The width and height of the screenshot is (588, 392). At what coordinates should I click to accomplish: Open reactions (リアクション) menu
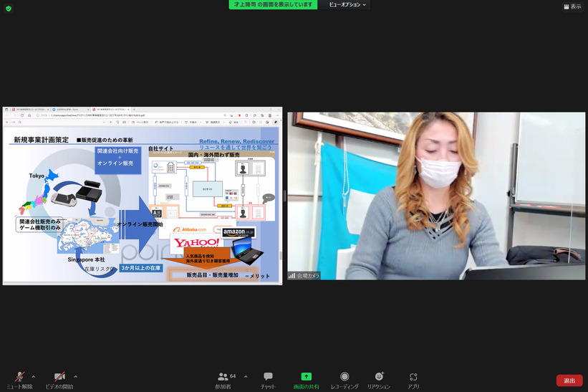379,380
